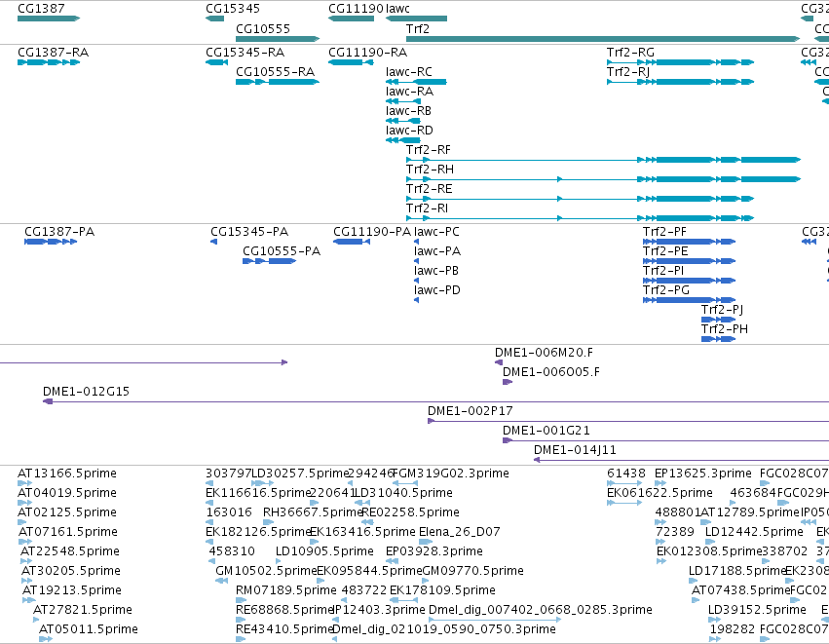The width and height of the screenshot is (829, 644).
Task: Select the LD39152.5prime EST label
Action: pos(757,610)
